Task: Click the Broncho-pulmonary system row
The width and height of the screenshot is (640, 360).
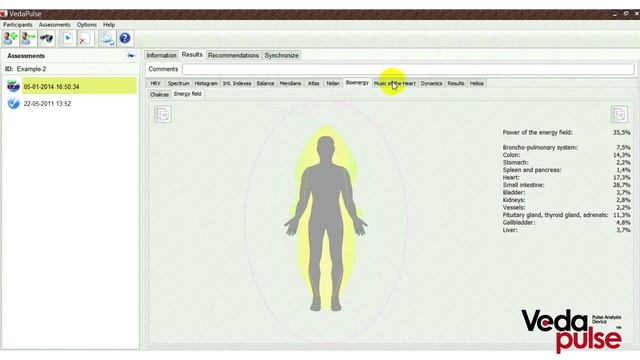Action: point(567,147)
